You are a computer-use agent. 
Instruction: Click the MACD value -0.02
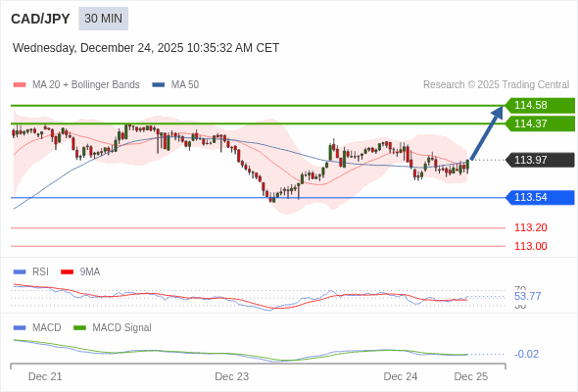(526, 354)
